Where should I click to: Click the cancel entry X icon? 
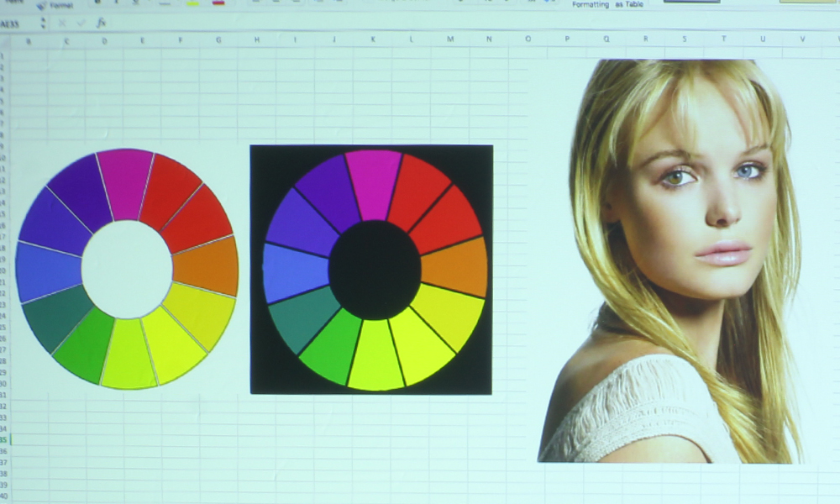tap(63, 23)
